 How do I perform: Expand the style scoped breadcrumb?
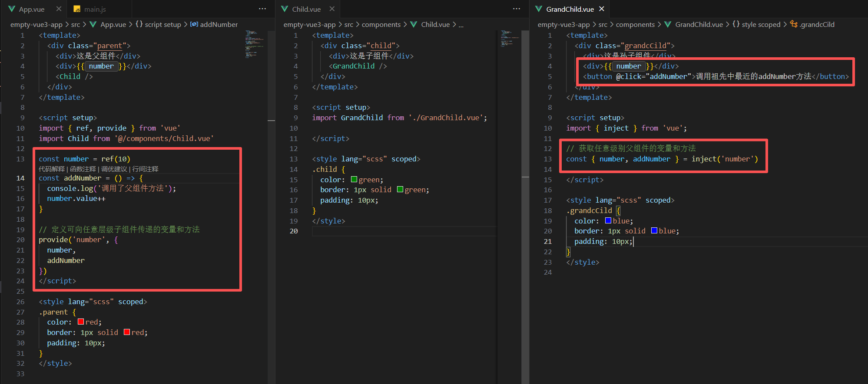pos(761,25)
